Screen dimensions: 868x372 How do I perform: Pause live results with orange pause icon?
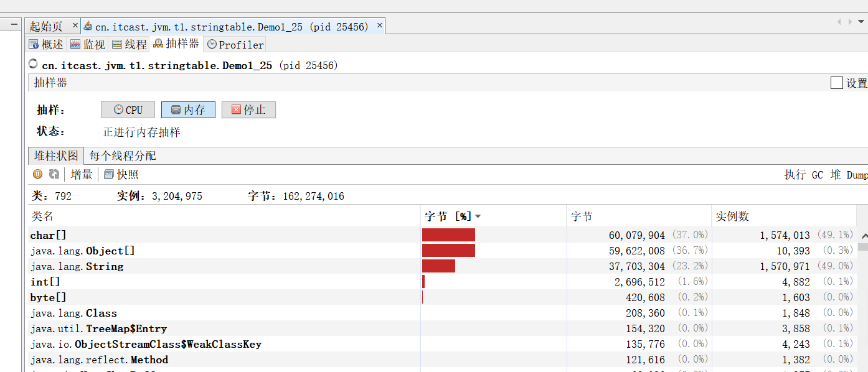click(37, 175)
